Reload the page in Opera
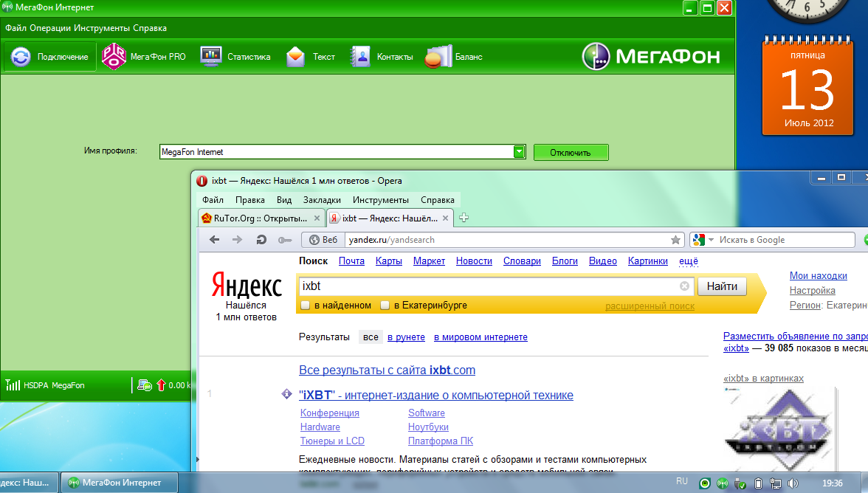The image size is (868, 493). 261,240
